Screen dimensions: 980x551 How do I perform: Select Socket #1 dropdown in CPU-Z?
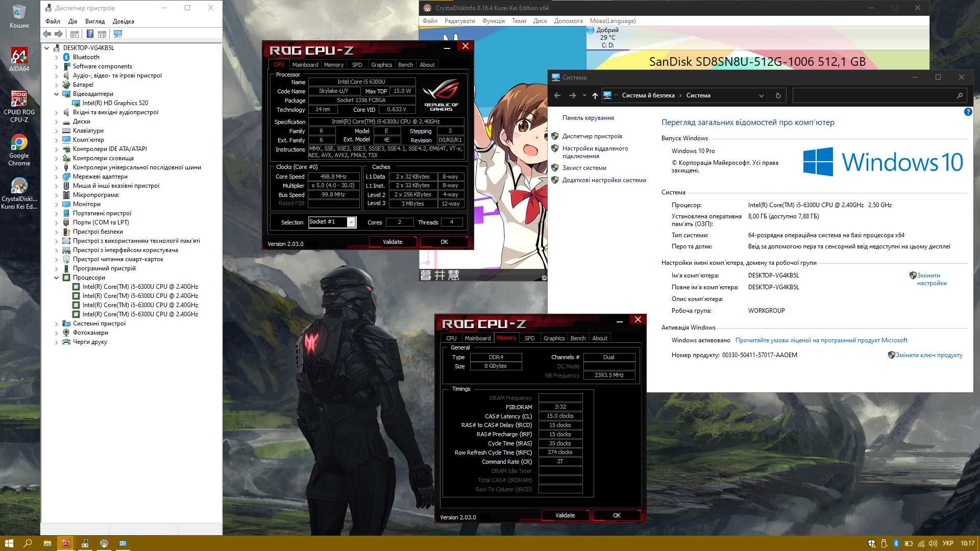pos(330,222)
